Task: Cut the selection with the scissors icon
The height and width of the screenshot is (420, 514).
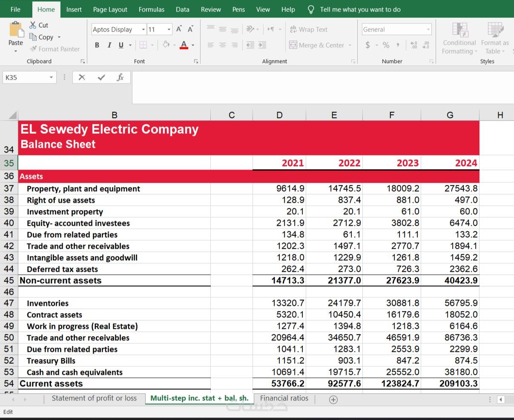Action: (x=33, y=25)
